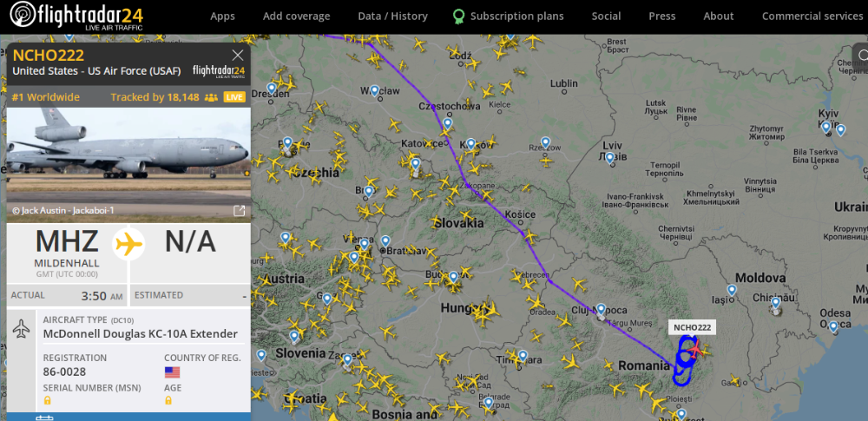868x421 pixels.
Task: Go to Subscription plans
Action: pos(516,16)
